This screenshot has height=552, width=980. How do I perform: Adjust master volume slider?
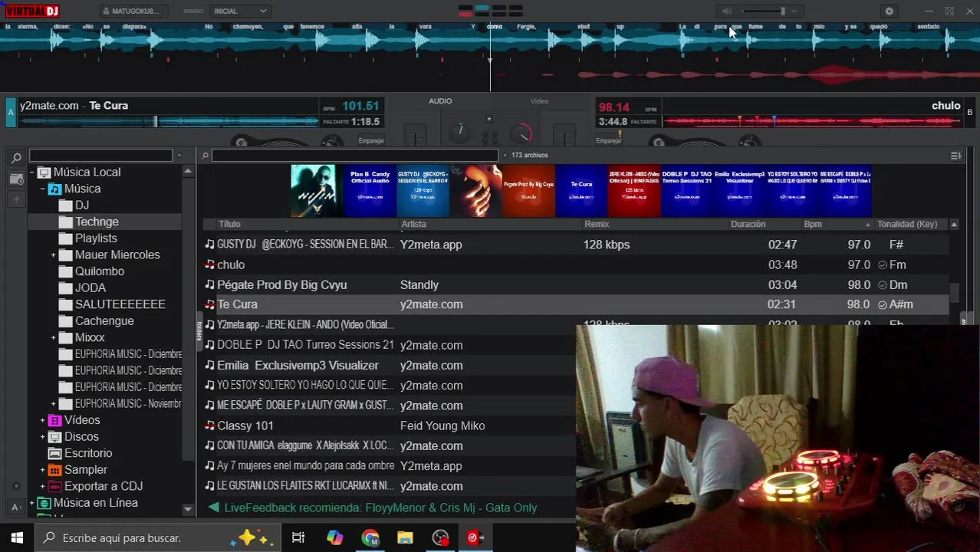click(x=762, y=11)
